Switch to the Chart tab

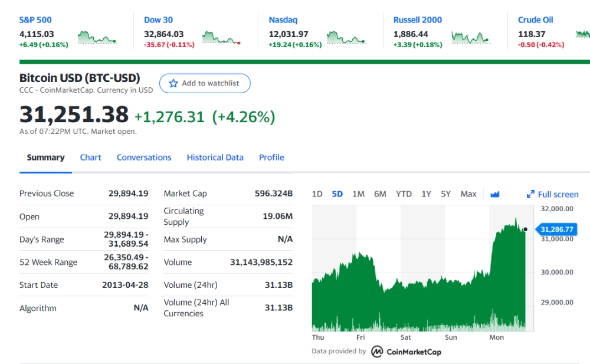point(90,158)
